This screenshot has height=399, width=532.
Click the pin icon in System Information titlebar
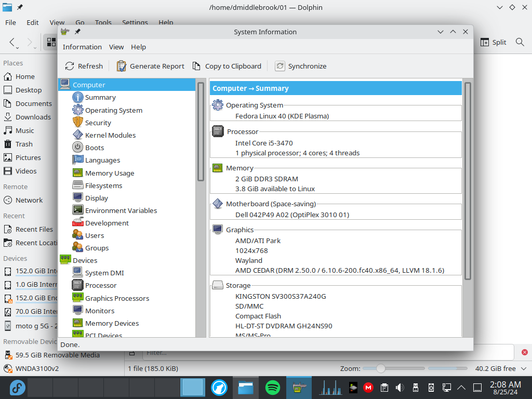click(78, 32)
